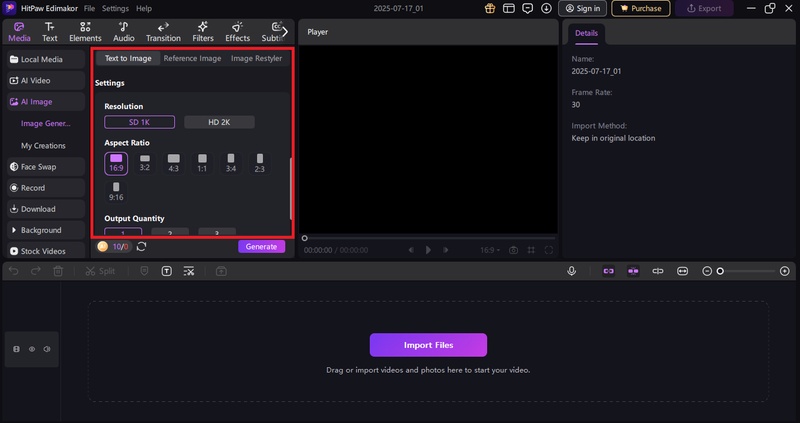
Task: Take a snapshot with the camera icon
Action: point(513,250)
